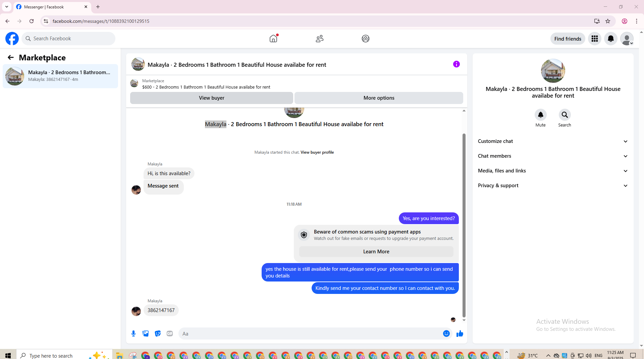Image resolution: width=644 pixels, height=359 pixels.
Task: Click the Marketplace listing $600 link
Action: click(x=206, y=87)
